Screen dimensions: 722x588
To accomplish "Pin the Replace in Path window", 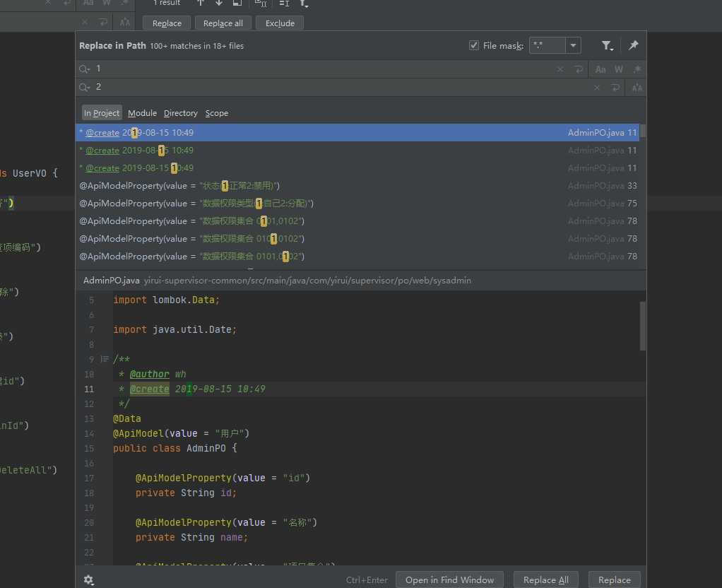I will [634, 45].
